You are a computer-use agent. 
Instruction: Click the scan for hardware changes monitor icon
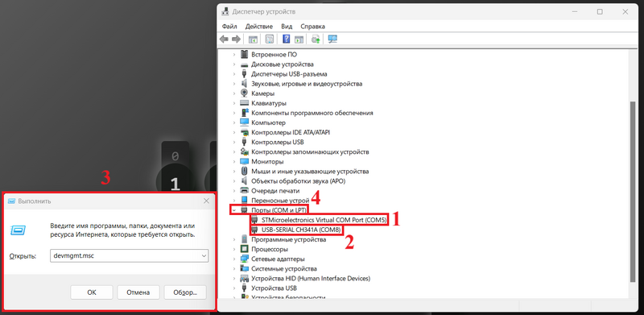(x=332, y=39)
